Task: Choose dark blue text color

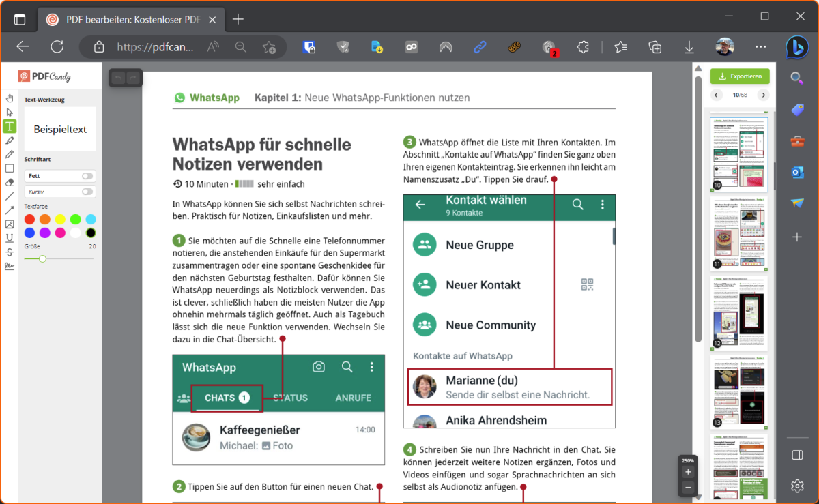Action: tap(29, 233)
